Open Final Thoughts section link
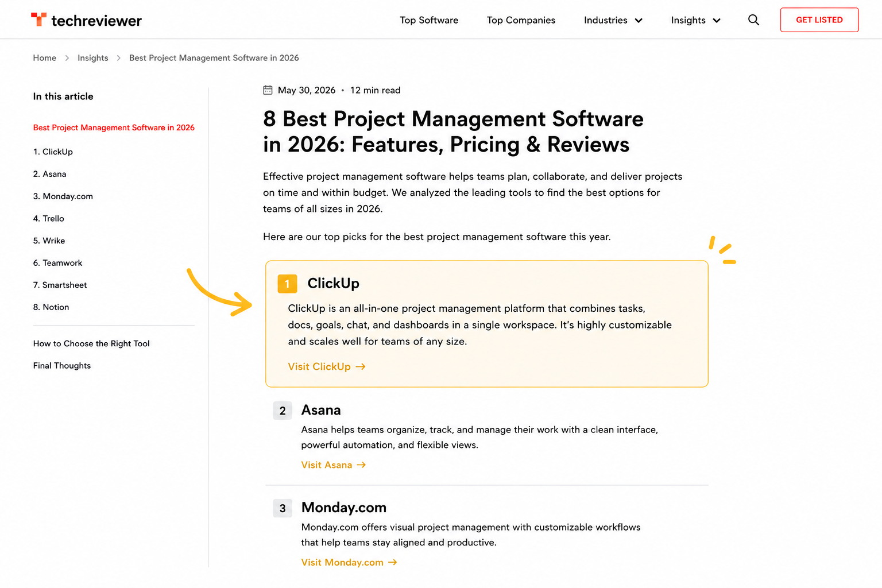Viewport: 882px width, 588px height. (62, 366)
